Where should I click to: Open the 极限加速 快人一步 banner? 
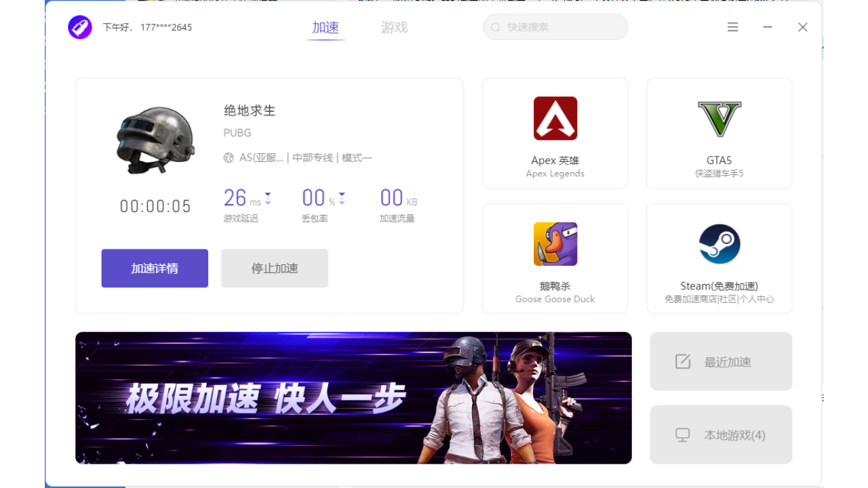353,398
